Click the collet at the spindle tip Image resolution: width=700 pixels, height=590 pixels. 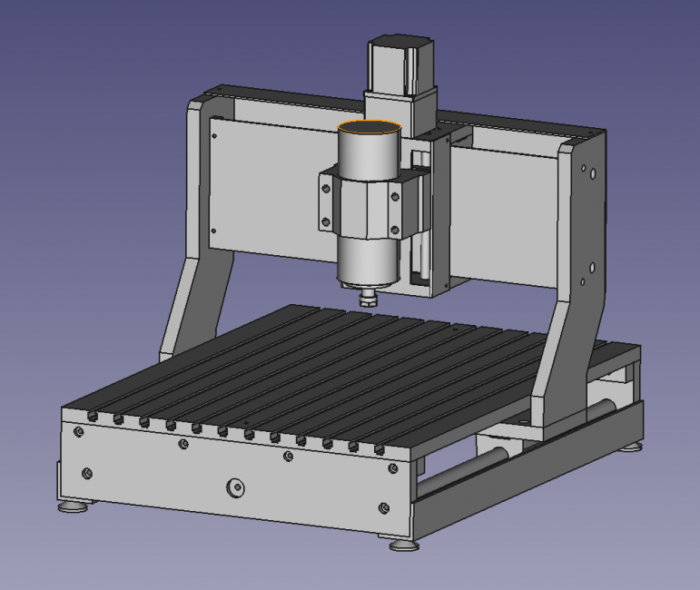368,297
